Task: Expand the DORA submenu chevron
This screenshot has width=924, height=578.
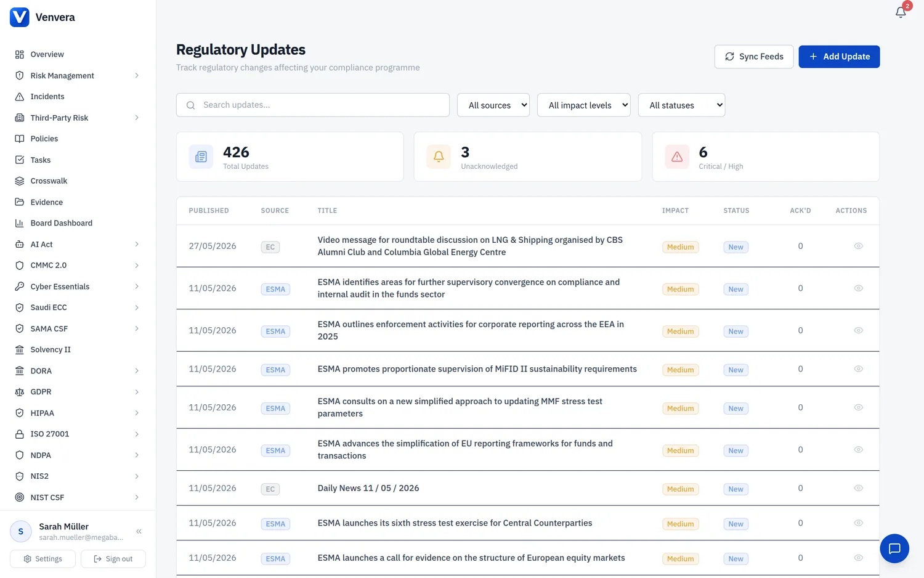Action: click(x=137, y=371)
